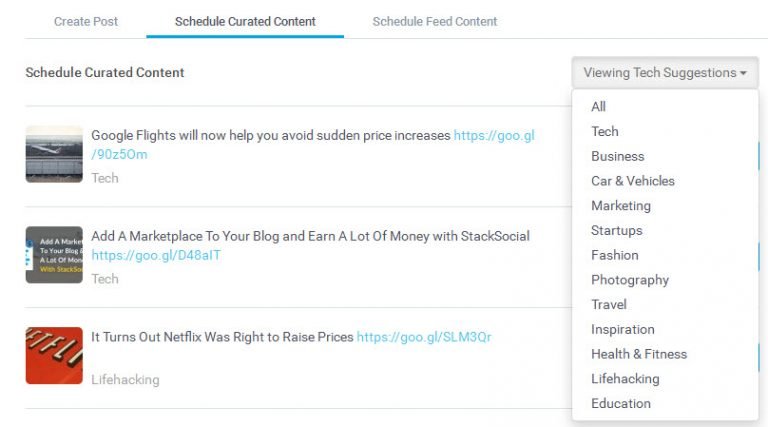Open the Create Post tab
Viewport: 768px width, 427px height.
coord(87,21)
